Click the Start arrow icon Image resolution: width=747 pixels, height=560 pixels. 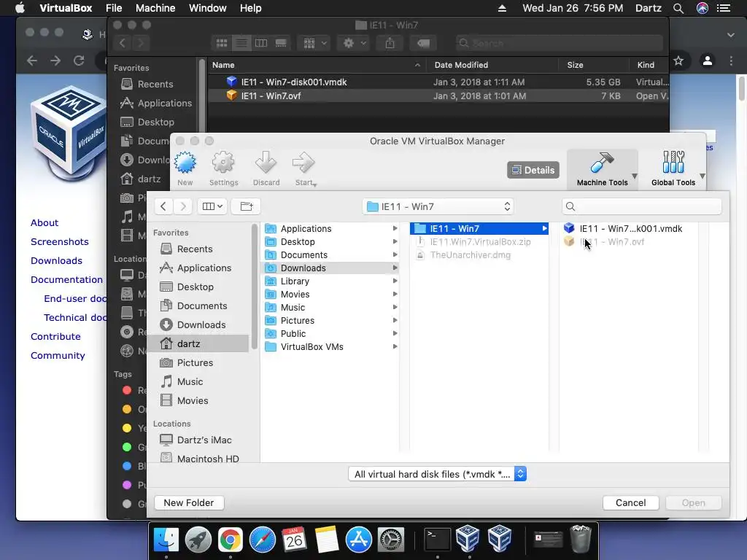tap(303, 163)
